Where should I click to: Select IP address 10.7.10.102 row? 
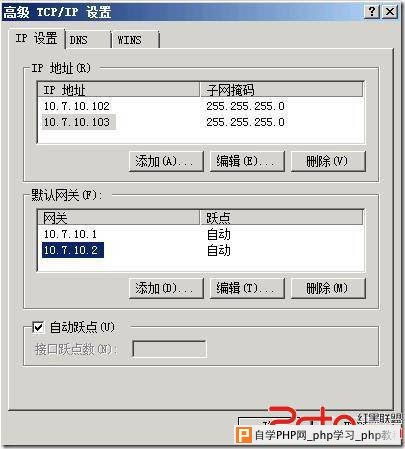tap(200, 106)
